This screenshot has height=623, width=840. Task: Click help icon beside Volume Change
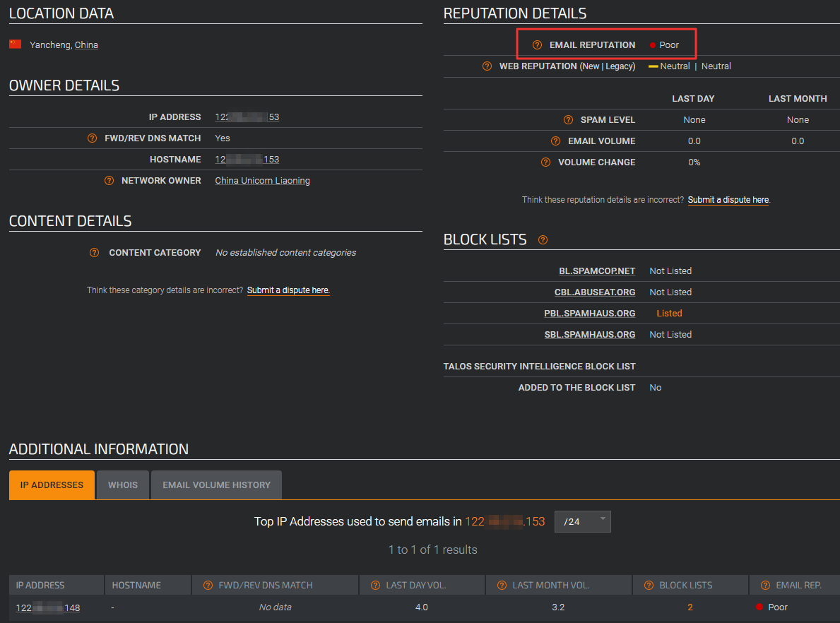coord(545,162)
